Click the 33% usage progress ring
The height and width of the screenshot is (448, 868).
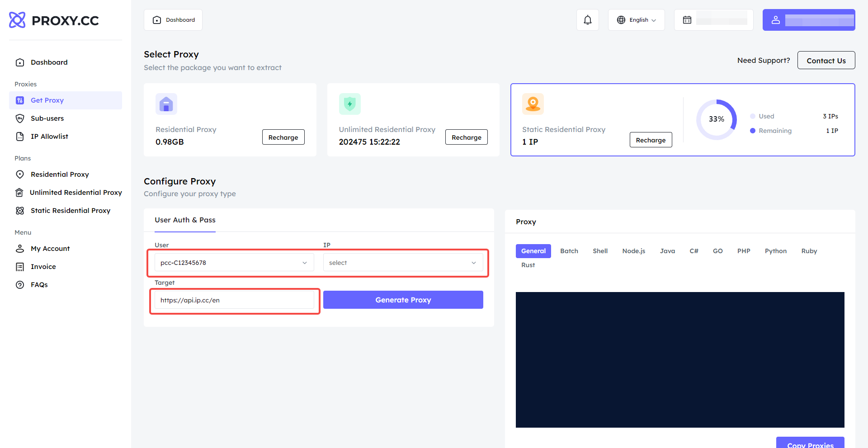(x=717, y=119)
